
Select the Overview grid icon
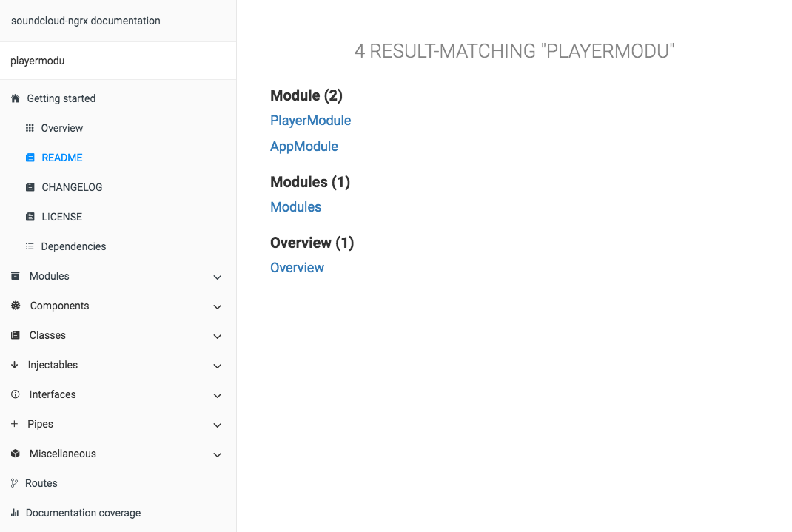pos(30,127)
